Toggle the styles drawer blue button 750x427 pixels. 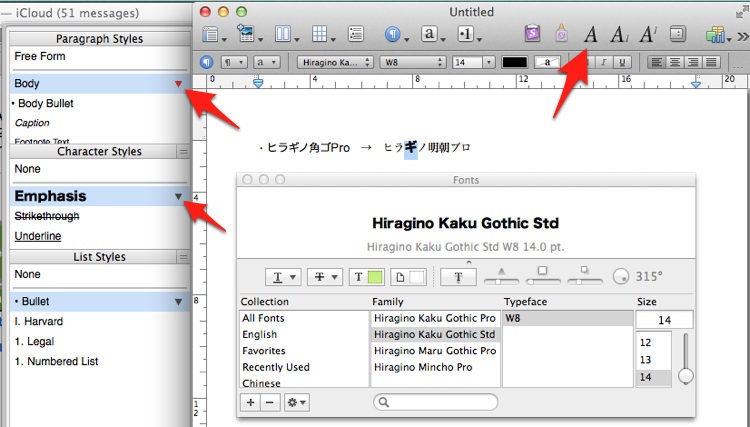coord(207,62)
